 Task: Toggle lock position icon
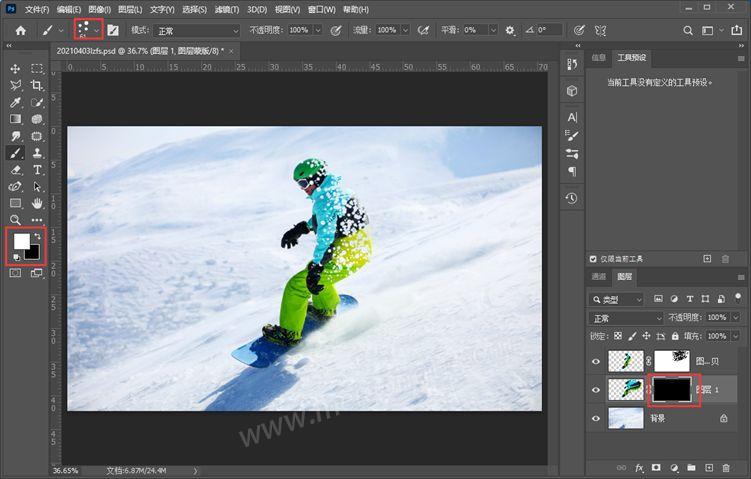(646, 336)
